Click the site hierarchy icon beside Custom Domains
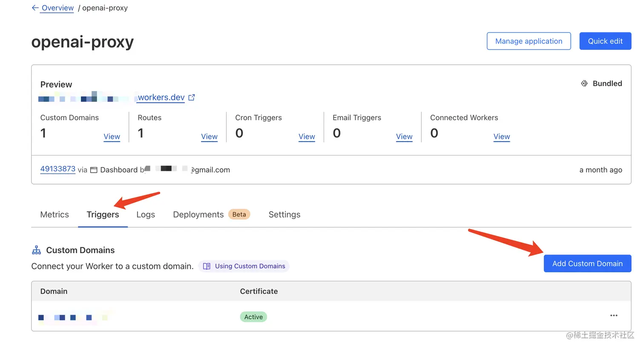Image resolution: width=644 pixels, height=349 pixels. click(x=36, y=250)
